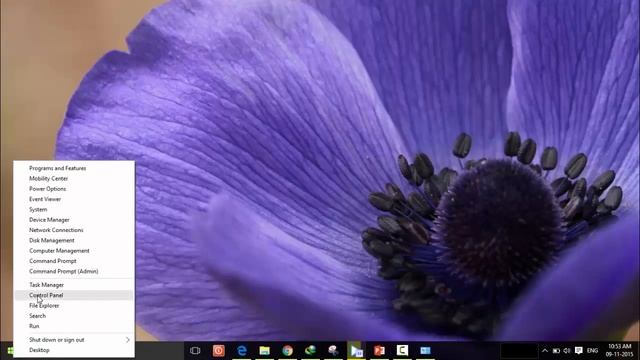Open Task View on the taskbar

[195, 351]
